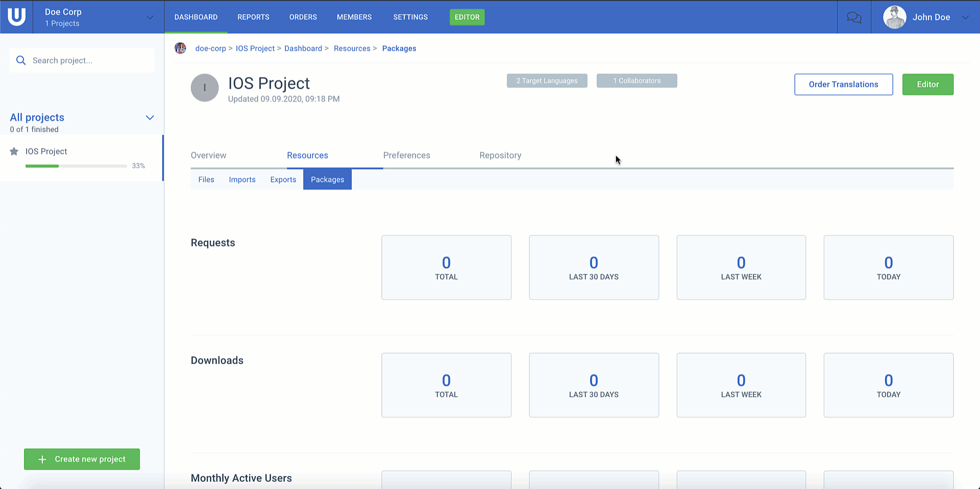The image size is (980, 489).
Task: Click the 33% progress label
Action: [x=138, y=166]
